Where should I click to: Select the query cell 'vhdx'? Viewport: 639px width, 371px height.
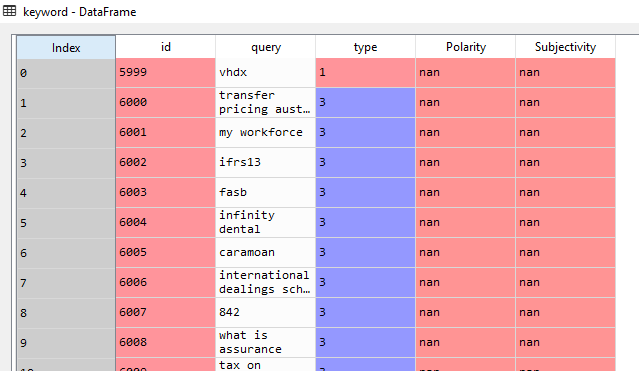point(265,73)
